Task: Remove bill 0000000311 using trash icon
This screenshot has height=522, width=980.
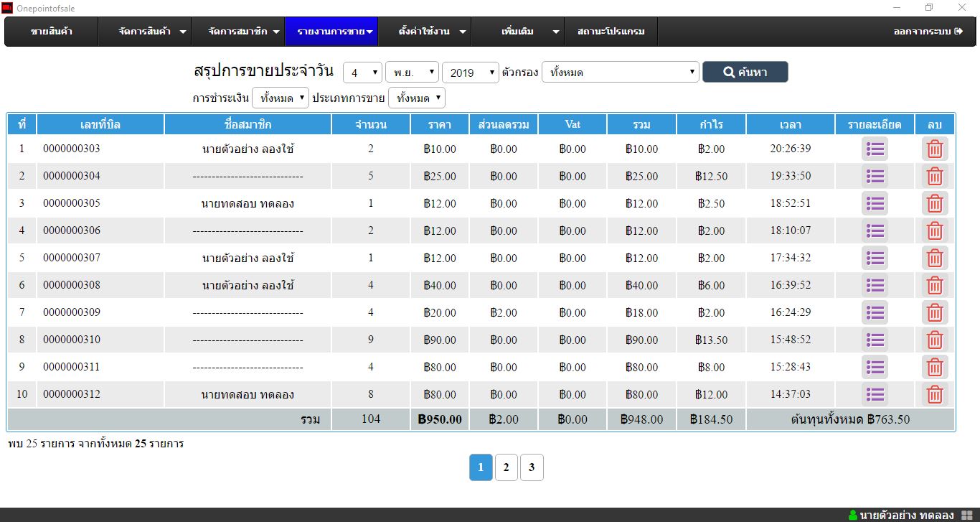Action: point(935,368)
